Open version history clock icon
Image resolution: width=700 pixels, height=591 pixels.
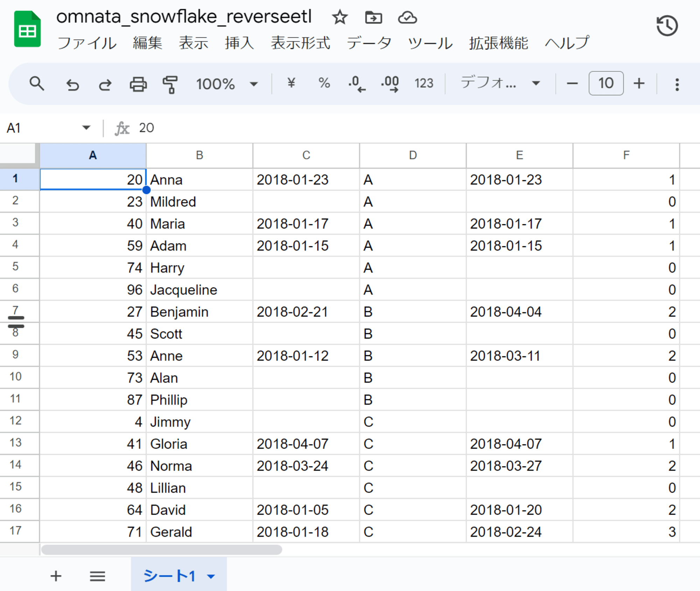tap(667, 26)
